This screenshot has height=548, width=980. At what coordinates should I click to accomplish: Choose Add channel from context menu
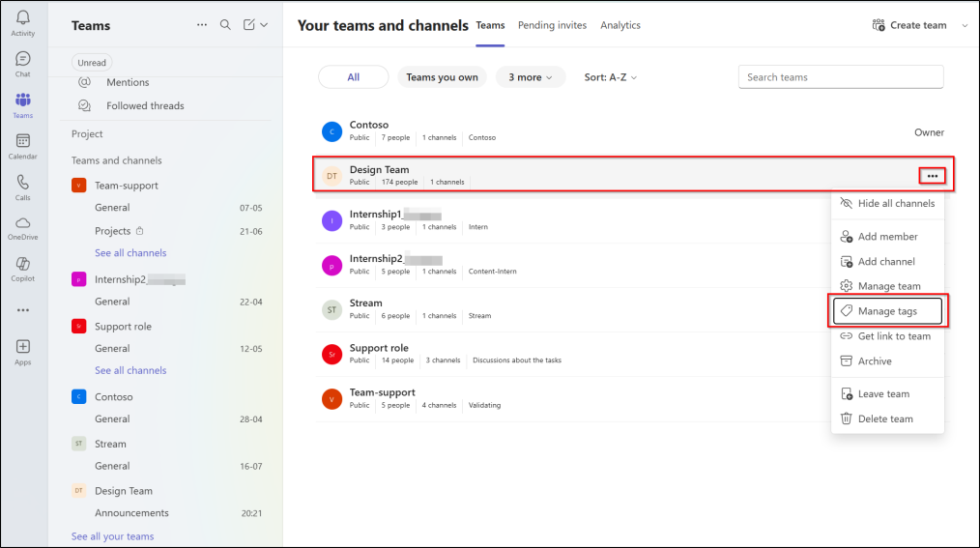point(887,261)
